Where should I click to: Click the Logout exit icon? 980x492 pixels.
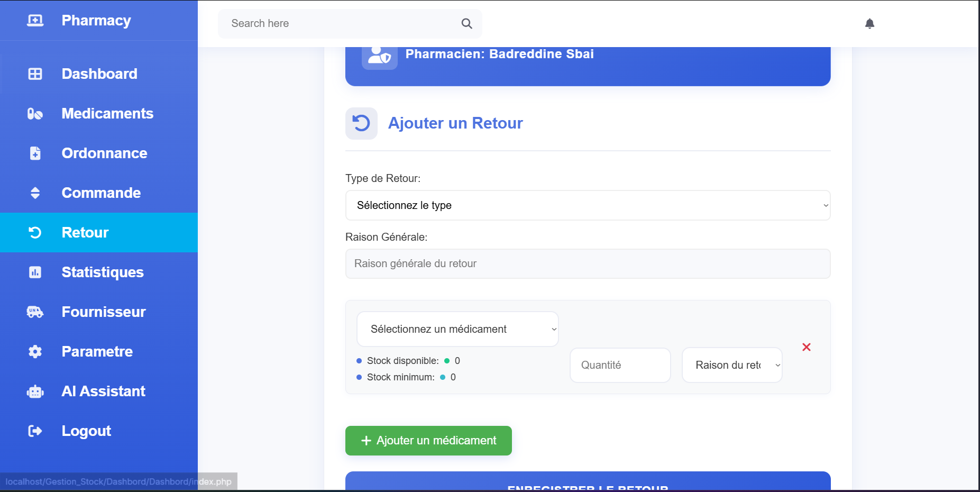click(x=35, y=431)
